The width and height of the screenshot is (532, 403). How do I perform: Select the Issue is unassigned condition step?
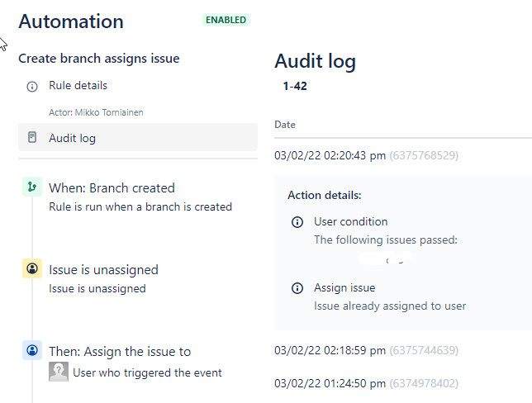(103, 269)
